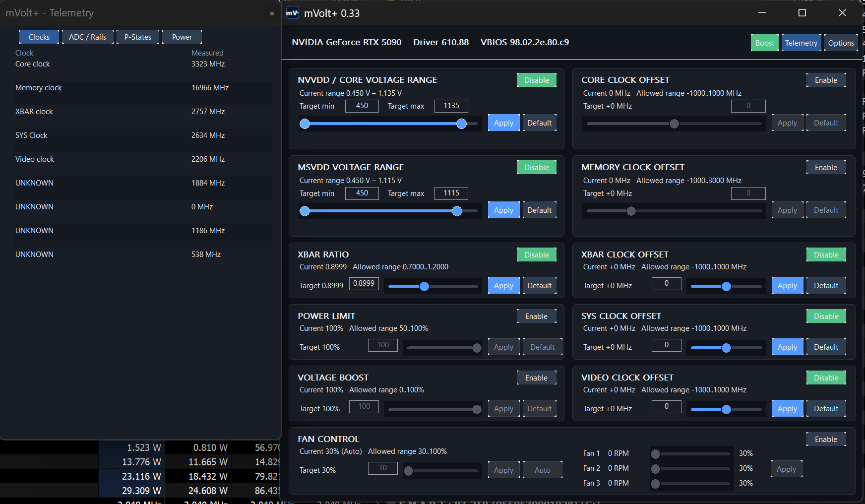The width and height of the screenshot is (865, 504).
Task: Click the NVIDIA GeForce RTX 5090 label
Action: coord(347,42)
